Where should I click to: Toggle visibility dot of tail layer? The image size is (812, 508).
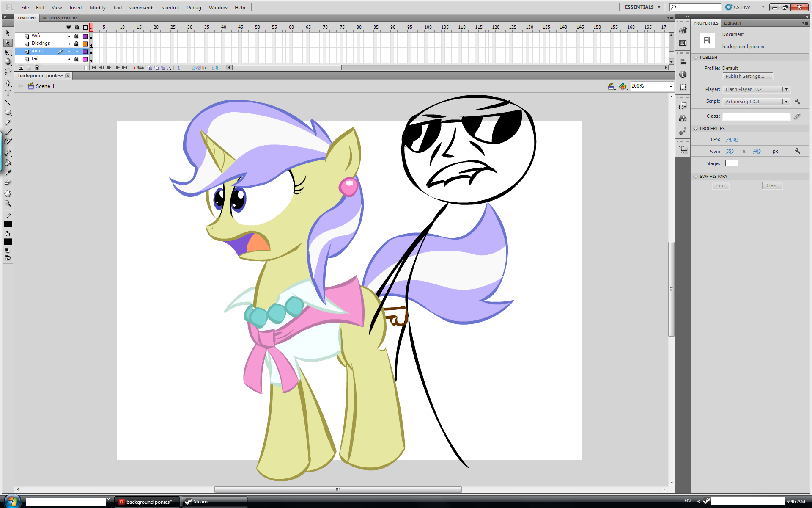(x=69, y=59)
